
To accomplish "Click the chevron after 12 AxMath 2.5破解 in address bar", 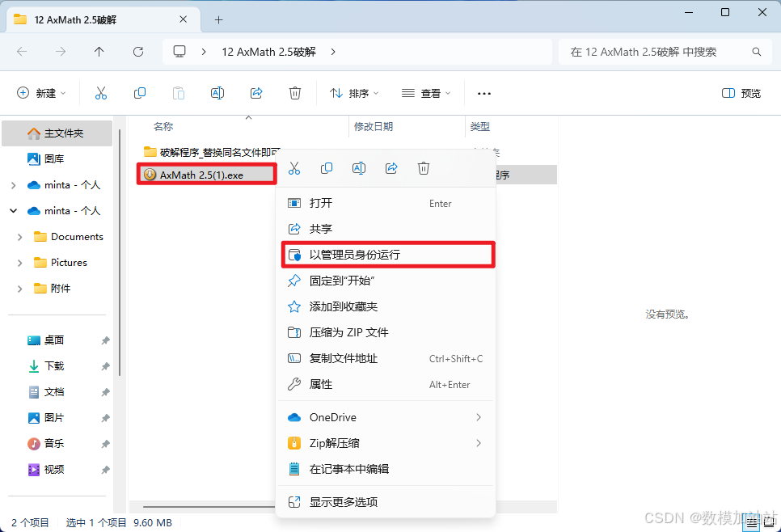I will click(x=333, y=52).
